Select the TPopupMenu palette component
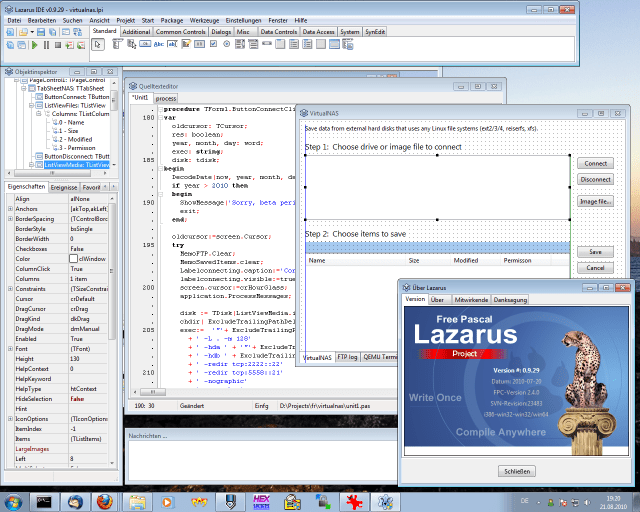 tap(131, 44)
